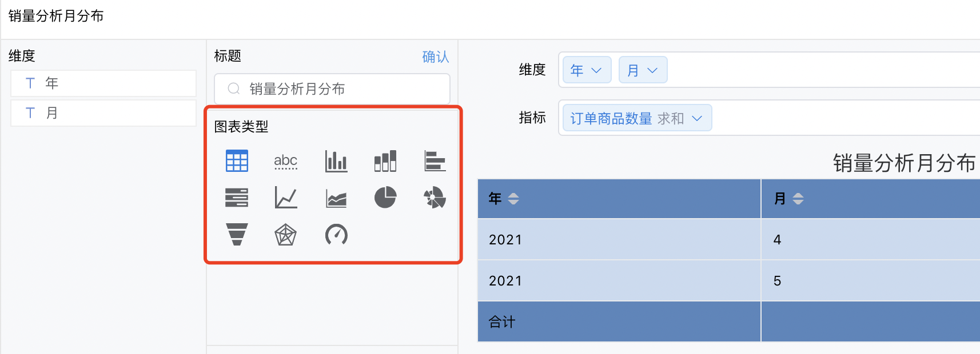Click the first 2021 year cell in the month 4 row
The height and width of the screenshot is (354, 980).
click(x=619, y=239)
